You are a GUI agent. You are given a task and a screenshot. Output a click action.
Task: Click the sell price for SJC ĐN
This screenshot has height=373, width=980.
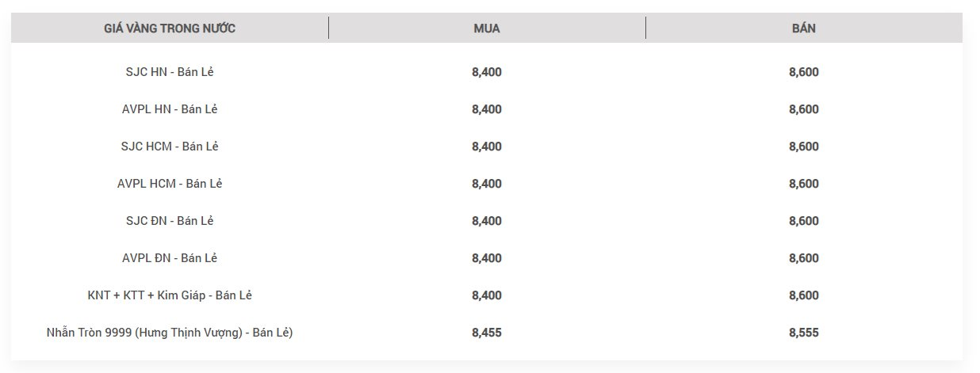(x=804, y=221)
